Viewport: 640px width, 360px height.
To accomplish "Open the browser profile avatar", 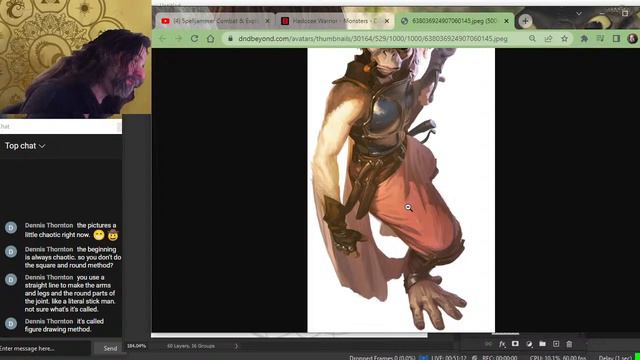I will click(x=632, y=38).
